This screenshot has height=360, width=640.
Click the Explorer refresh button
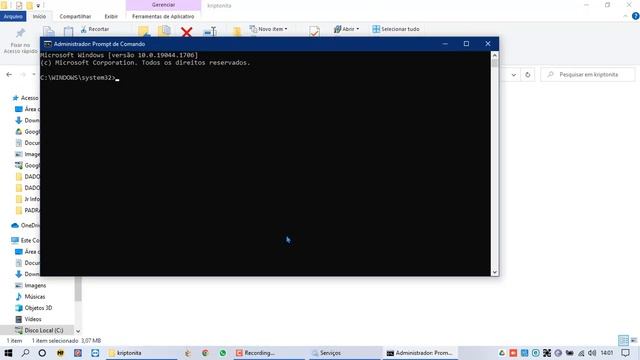tap(527, 75)
